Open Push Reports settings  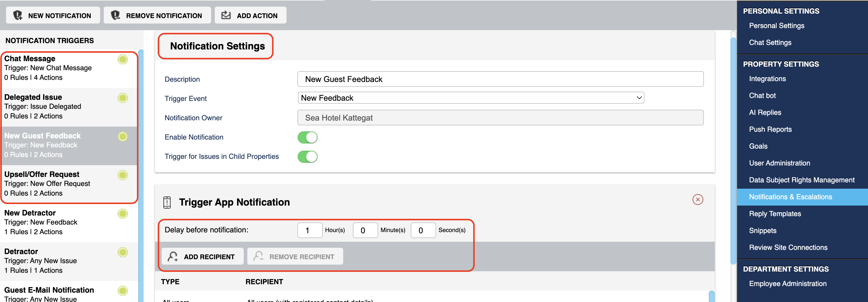click(770, 129)
